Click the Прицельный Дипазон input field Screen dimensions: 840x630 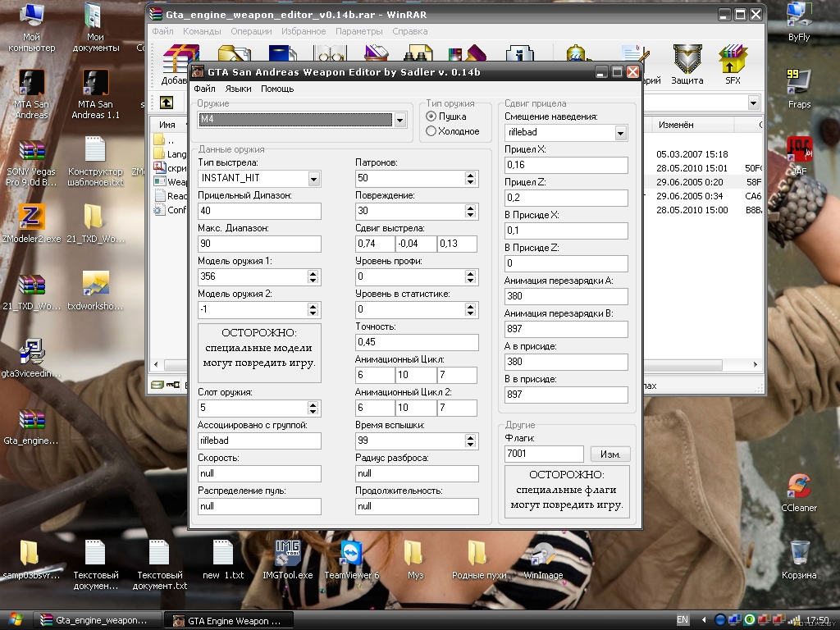[x=259, y=211]
